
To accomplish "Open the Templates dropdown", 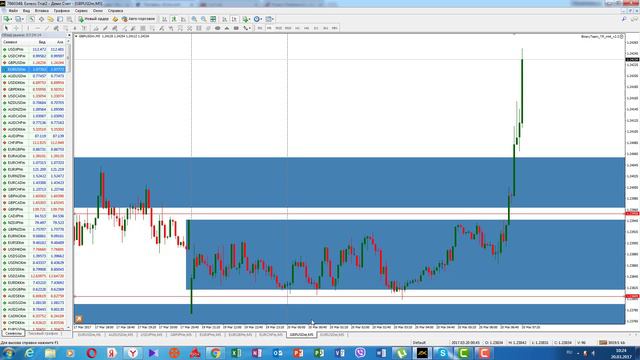I will (269, 19).
